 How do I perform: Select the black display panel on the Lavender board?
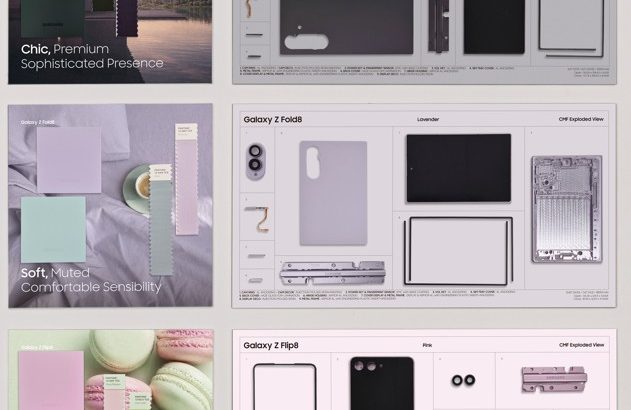point(459,168)
